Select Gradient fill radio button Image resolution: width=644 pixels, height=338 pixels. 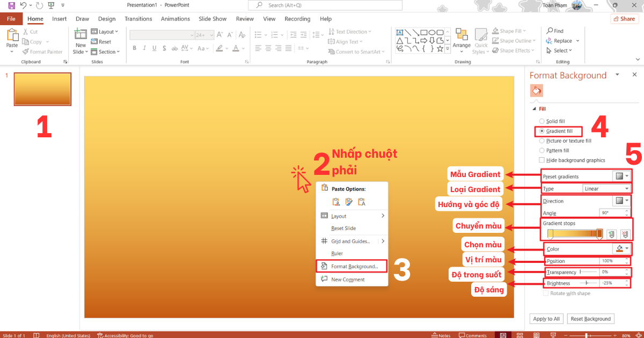[541, 131]
